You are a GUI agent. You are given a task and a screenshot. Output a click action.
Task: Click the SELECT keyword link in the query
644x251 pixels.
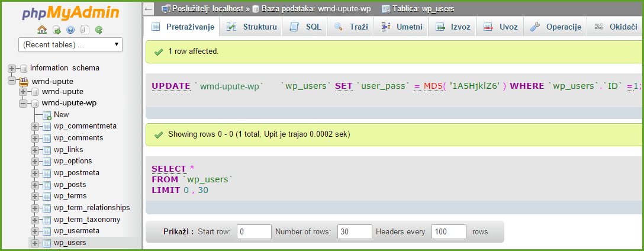click(169, 169)
